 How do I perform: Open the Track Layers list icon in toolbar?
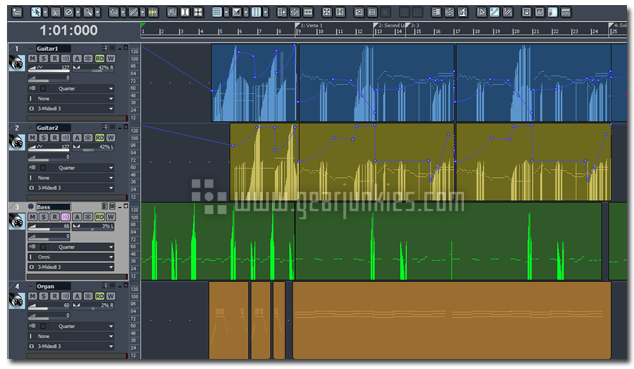coord(436,12)
